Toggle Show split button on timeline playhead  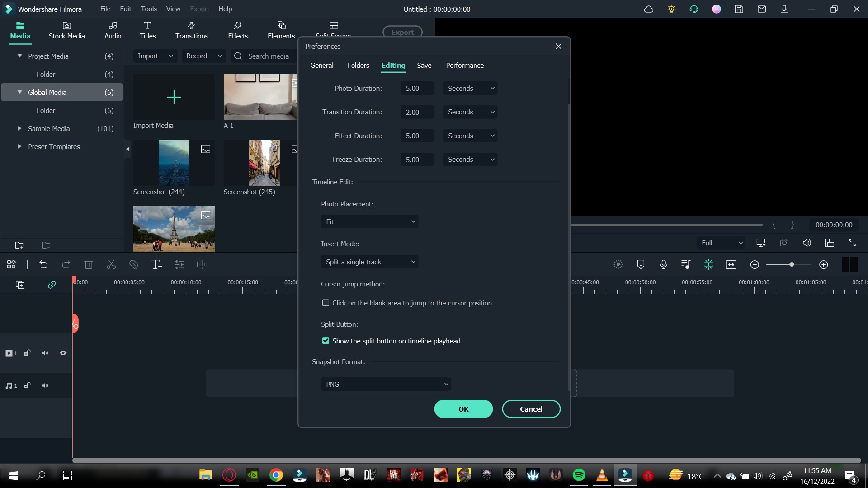point(325,340)
